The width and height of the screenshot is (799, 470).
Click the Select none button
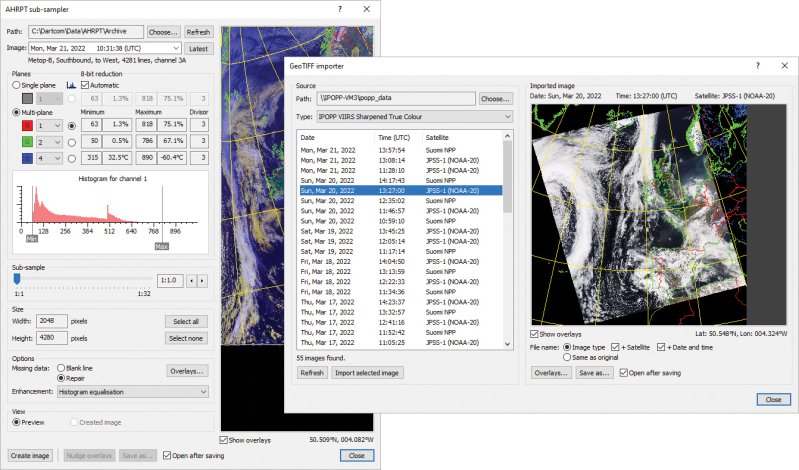[x=186, y=338]
